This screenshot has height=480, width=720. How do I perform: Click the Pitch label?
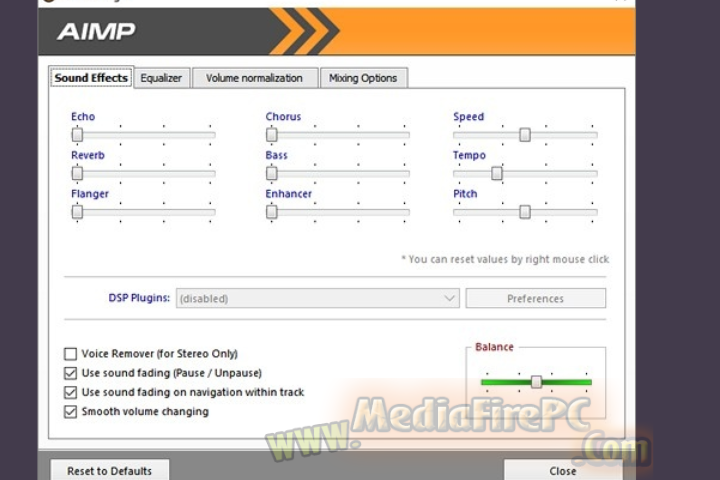click(465, 193)
